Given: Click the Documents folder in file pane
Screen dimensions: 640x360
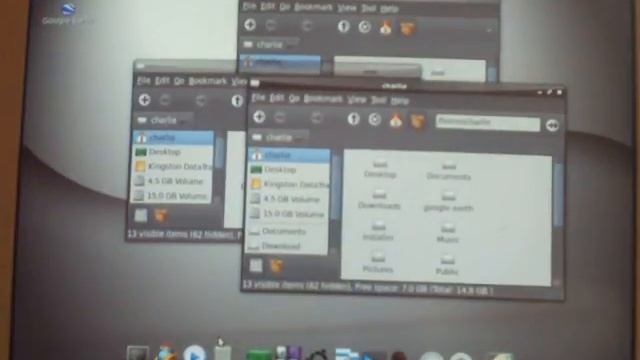Looking at the screenshot, I should (449, 171).
